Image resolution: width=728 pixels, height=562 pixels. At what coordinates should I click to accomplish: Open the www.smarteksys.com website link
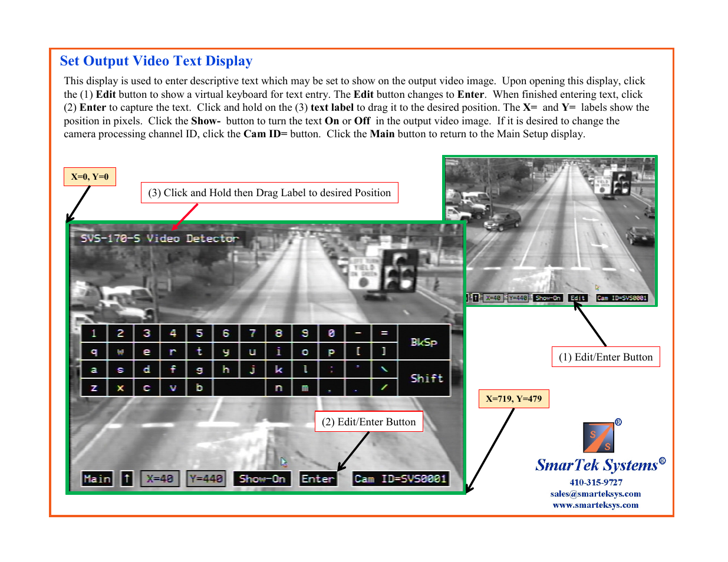point(595,505)
